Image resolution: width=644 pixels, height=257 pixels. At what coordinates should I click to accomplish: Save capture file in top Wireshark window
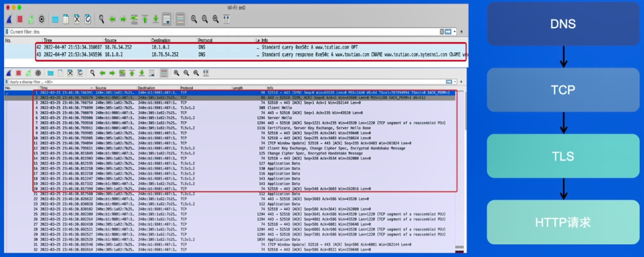[66, 19]
